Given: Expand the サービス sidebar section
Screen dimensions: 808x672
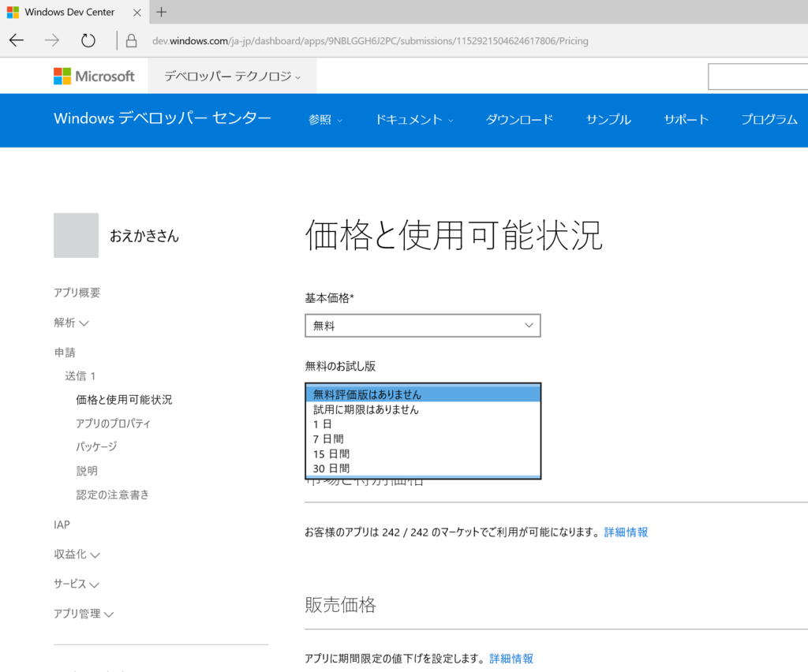Looking at the screenshot, I should pyautogui.click(x=77, y=584).
